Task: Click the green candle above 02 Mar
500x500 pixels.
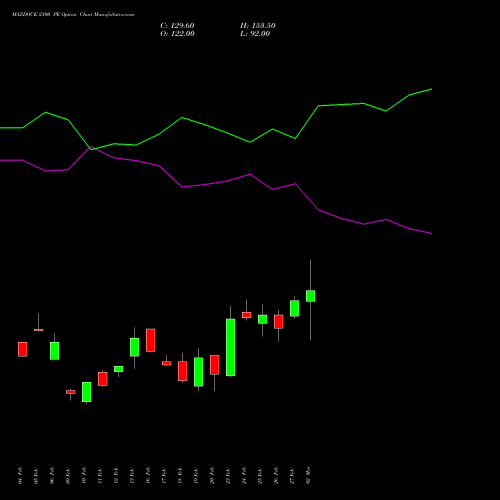Action: [x=311, y=296]
